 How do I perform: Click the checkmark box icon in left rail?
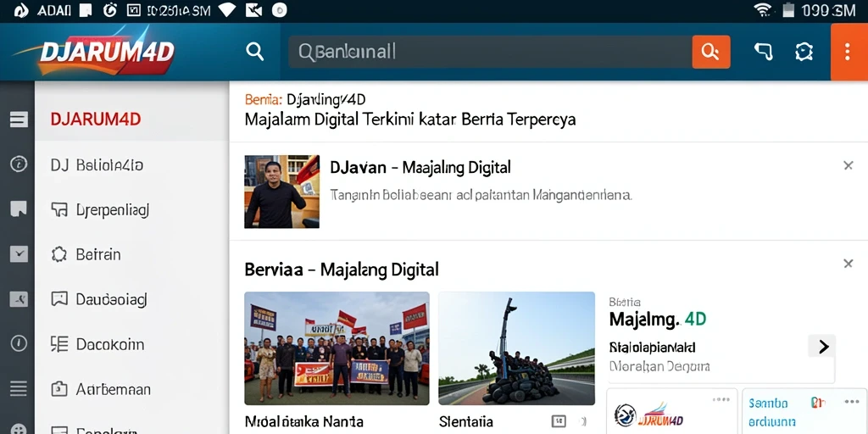tap(19, 254)
